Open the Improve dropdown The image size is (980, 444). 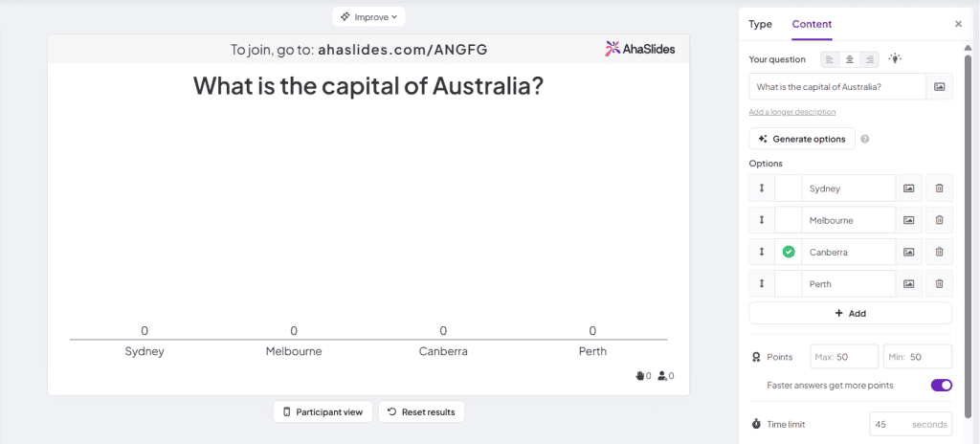(x=368, y=17)
